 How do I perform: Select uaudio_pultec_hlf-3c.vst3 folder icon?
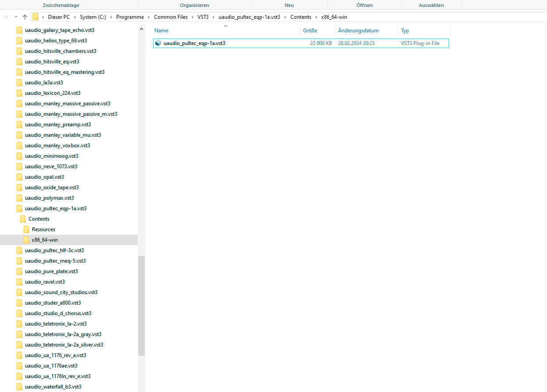point(19,250)
